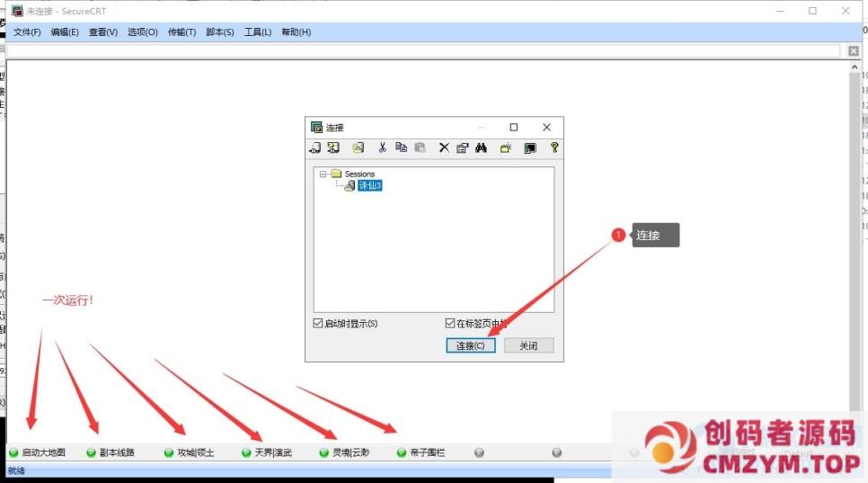The height and width of the screenshot is (483, 868).
Task: Open the 文件(F) menu
Action: 27,32
